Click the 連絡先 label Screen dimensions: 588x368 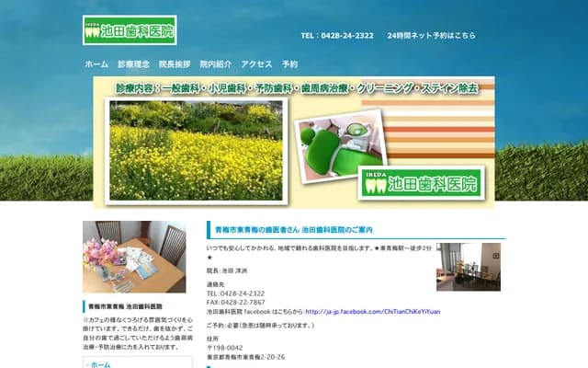tap(215, 284)
